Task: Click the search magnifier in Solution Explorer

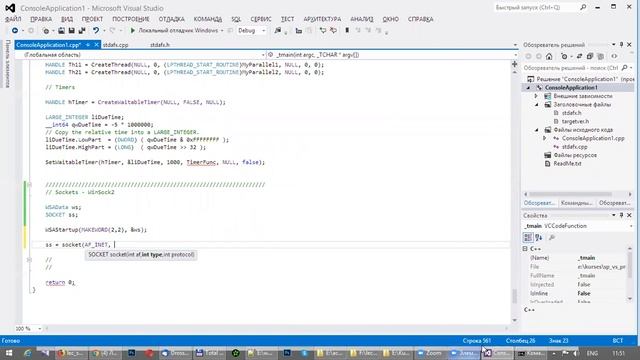Action: [624, 68]
